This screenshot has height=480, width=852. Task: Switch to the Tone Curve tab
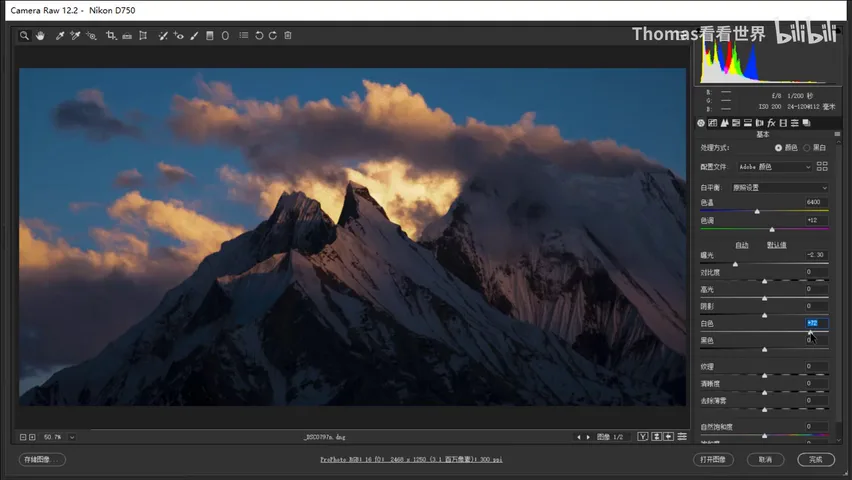click(x=713, y=123)
